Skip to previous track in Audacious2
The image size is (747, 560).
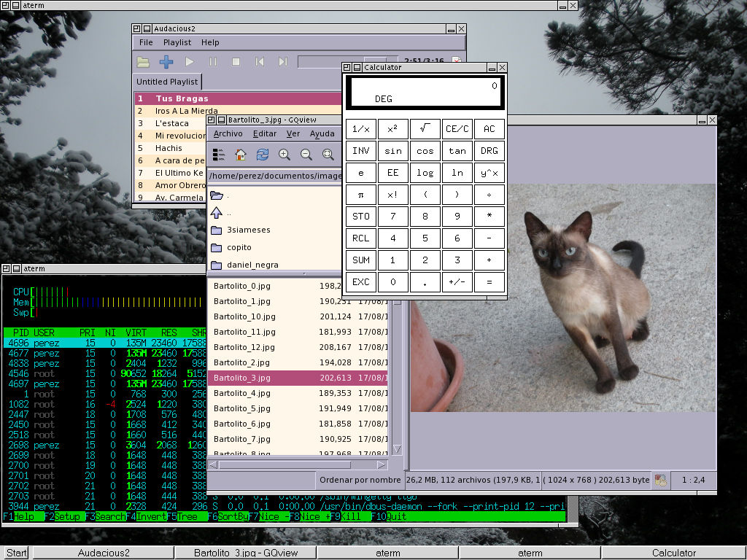pyautogui.click(x=259, y=62)
